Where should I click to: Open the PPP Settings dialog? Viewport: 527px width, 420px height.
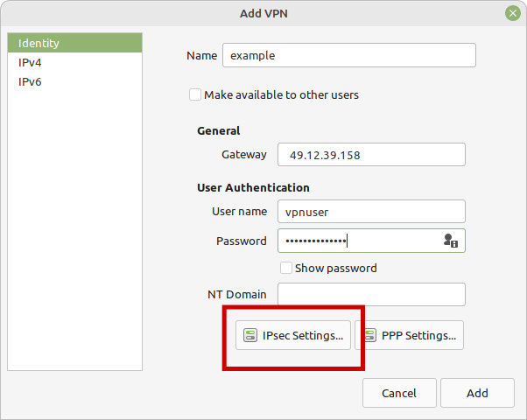tap(410, 335)
